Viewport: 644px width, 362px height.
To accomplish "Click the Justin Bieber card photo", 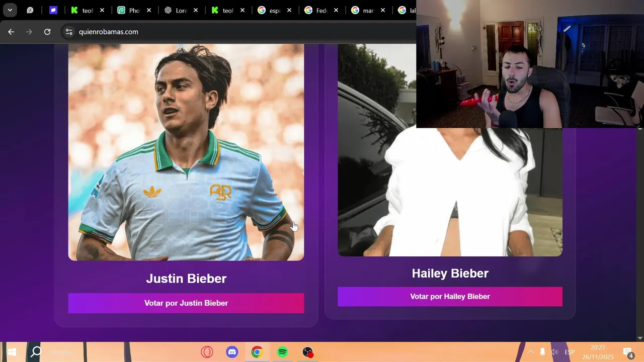I will pyautogui.click(x=186, y=152).
